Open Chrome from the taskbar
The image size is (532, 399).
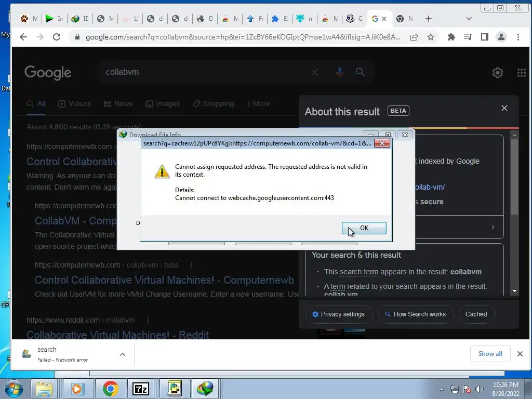point(110,389)
